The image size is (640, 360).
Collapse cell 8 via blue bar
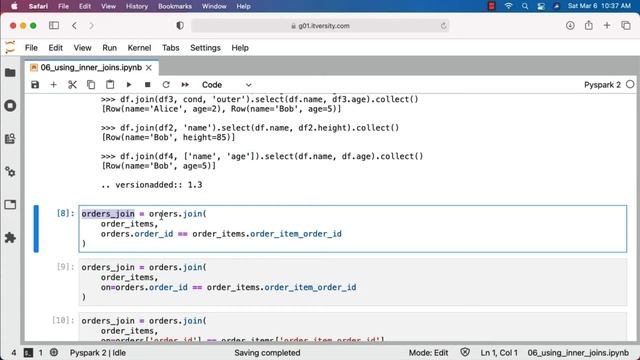click(x=36, y=229)
